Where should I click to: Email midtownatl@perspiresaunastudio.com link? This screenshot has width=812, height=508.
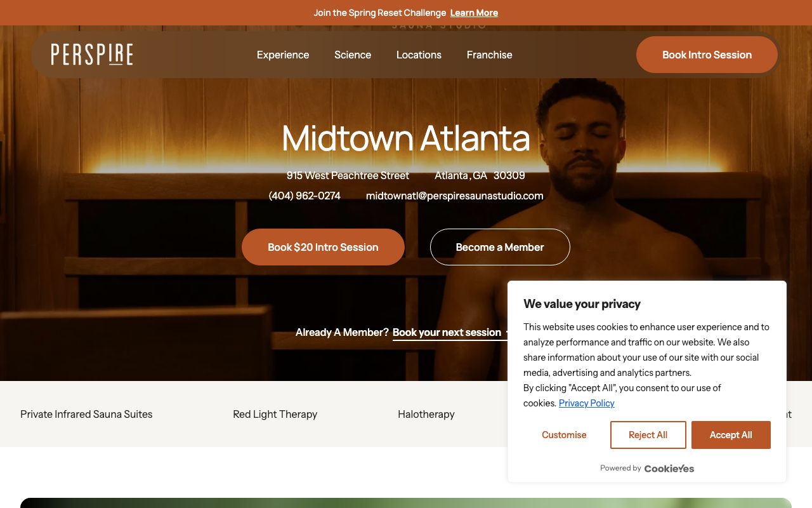(455, 196)
